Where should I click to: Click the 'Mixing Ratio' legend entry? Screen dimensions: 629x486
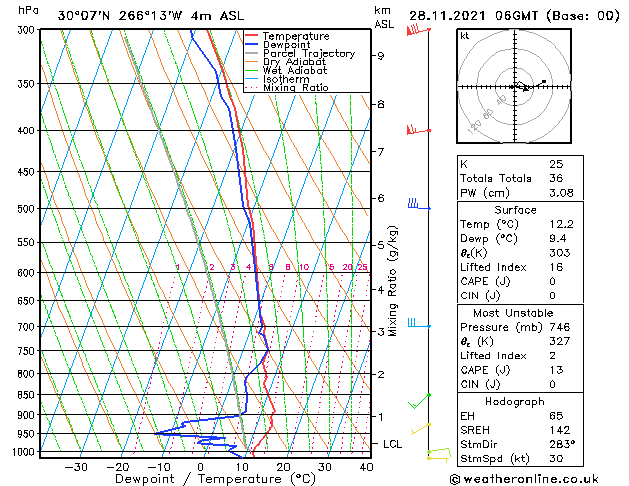click(296, 87)
